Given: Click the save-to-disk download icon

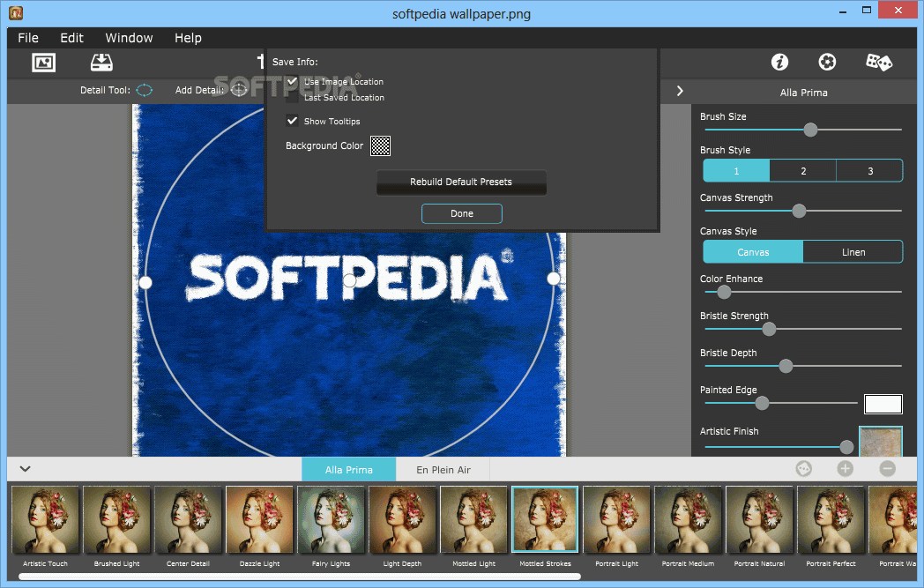Looking at the screenshot, I should 101,63.
